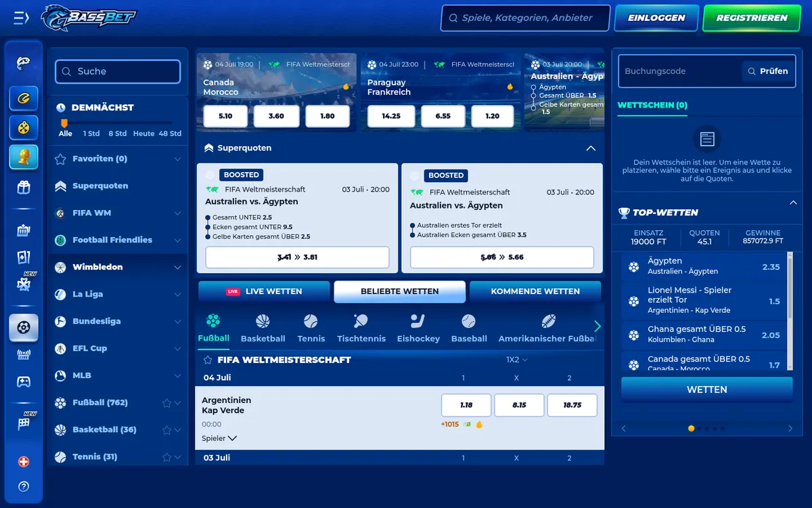Toggle the hamburger sidebar menu icon
812x508 pixels.
pyautogui.click(x=22, y=18)
